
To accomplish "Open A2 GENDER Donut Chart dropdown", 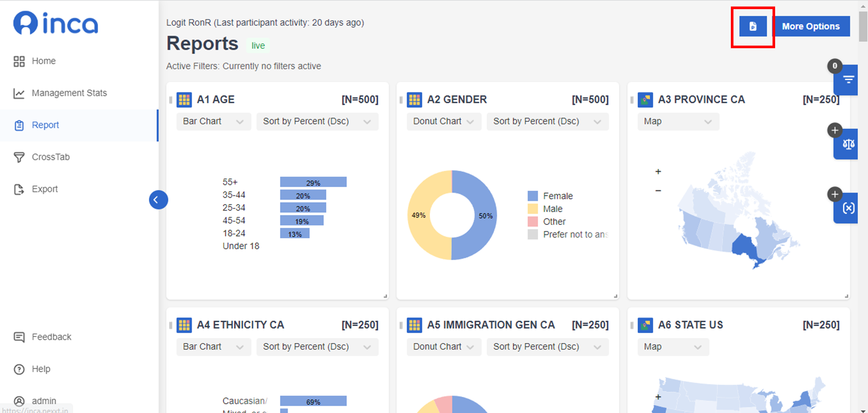I will click(444, 122).
